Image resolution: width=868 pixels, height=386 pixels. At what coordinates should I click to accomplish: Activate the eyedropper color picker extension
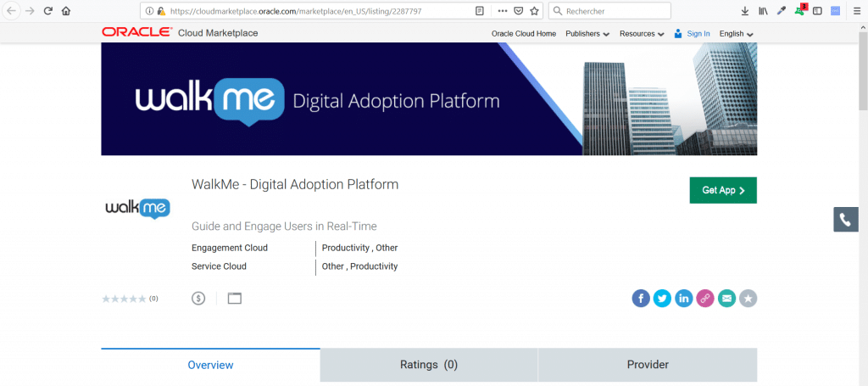(782, 10)
